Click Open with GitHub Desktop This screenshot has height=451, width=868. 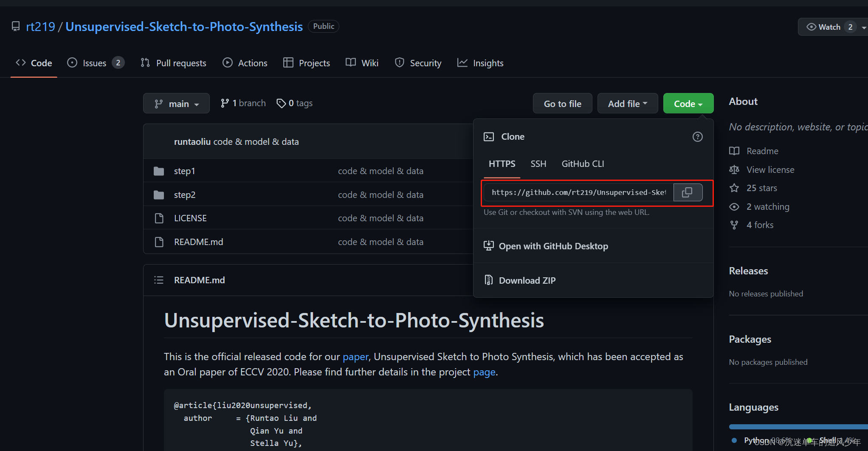pyautogui.click(x=553, y=246)
